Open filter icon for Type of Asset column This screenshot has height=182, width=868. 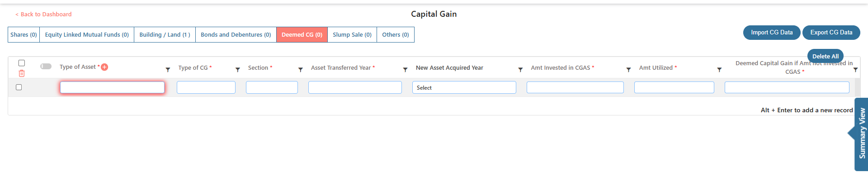168,70
